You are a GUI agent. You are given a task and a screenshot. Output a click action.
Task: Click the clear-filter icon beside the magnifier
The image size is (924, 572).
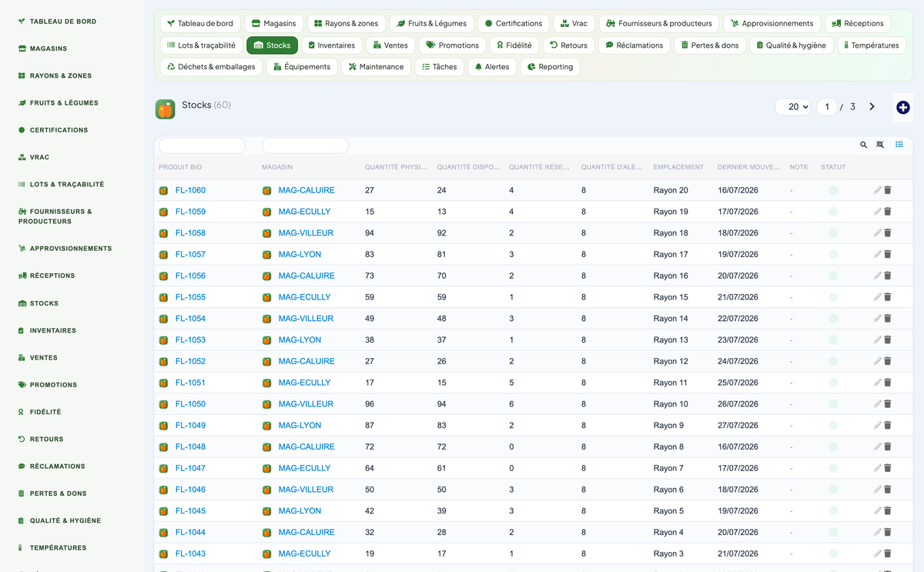[881, 145]
